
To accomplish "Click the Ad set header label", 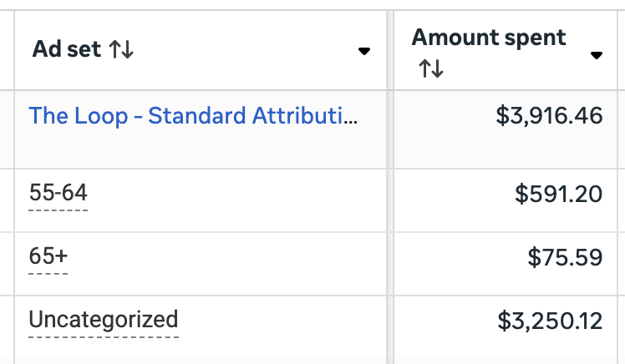I will [66, 50].
